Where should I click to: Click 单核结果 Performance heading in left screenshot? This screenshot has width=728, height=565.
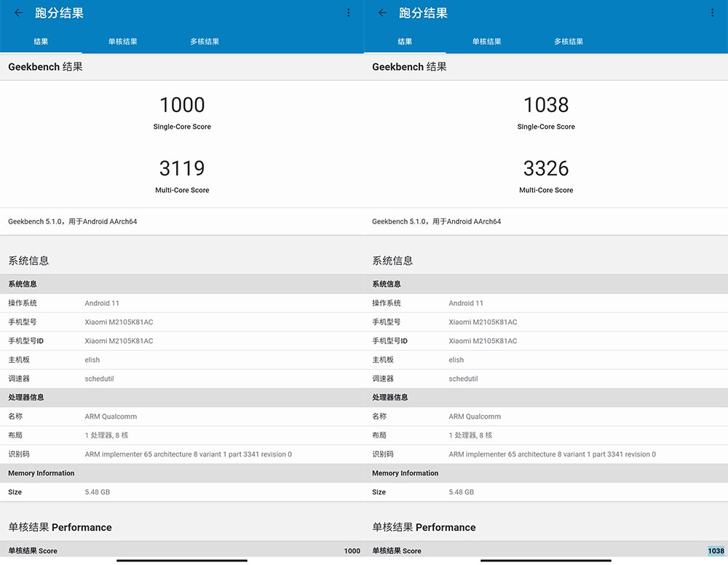pyautogui.click(x=60, y=527)
